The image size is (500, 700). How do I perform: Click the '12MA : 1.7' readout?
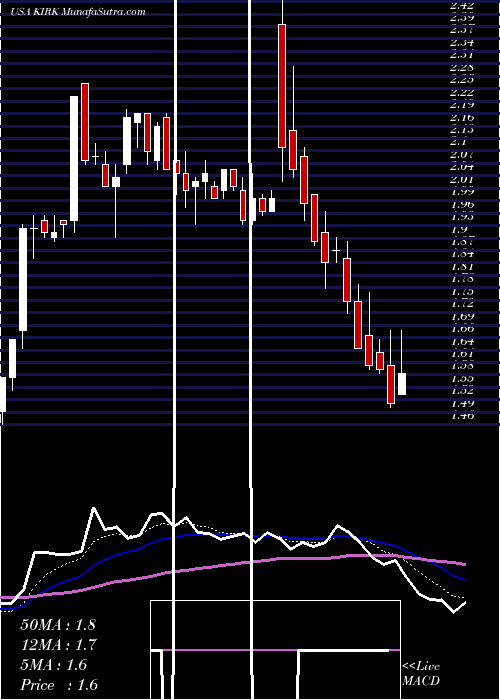58,645
